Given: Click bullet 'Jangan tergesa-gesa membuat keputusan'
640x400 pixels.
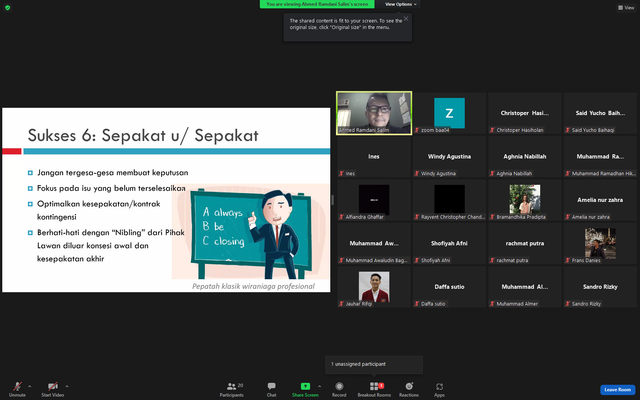Looking at the screenshot, I should click(x=113, y=173).
